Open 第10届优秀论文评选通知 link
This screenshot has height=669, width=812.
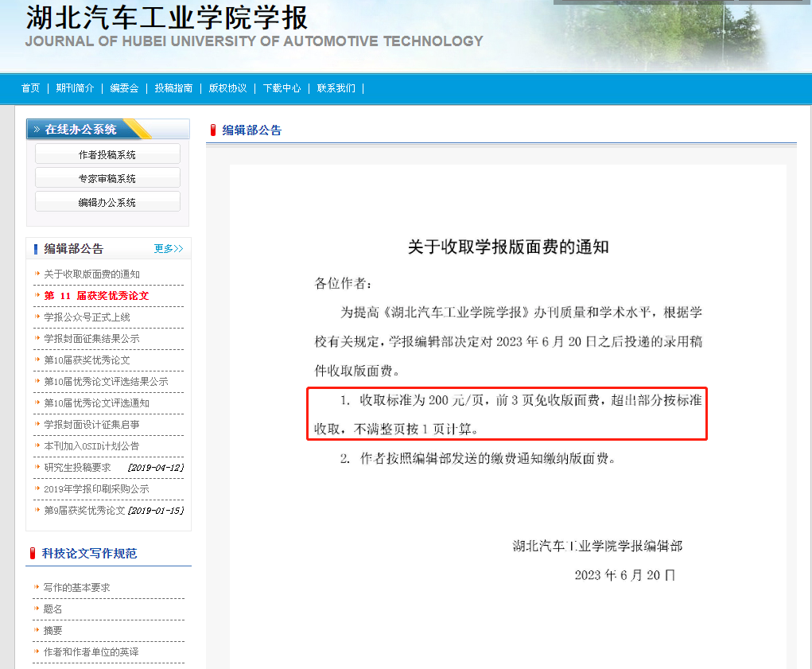(96, 403)
